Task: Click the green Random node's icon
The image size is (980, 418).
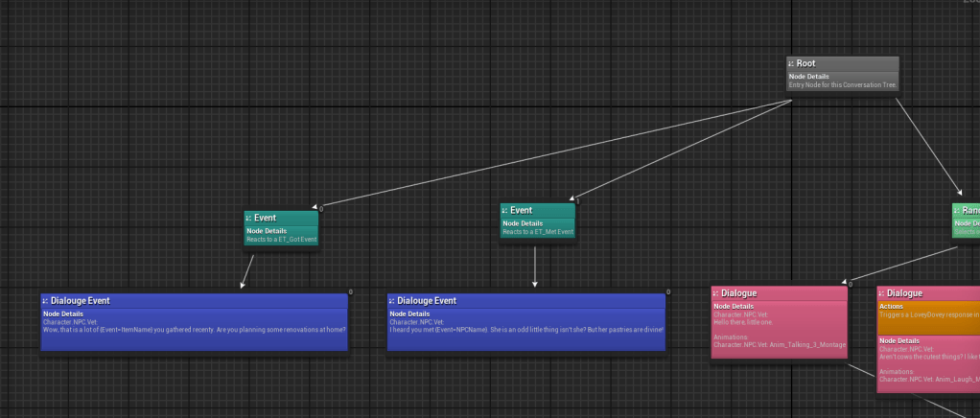Action: click(957, 210)
